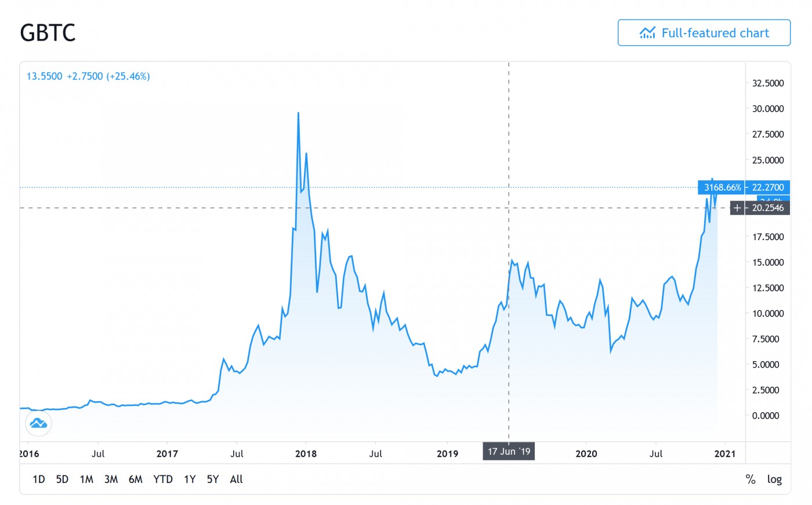Click the 27.5000 price axis label

(768, 134)
